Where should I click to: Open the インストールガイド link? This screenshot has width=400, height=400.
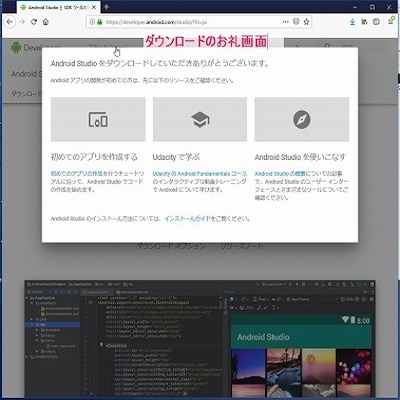pyautogui.click(x=187, y=219)
